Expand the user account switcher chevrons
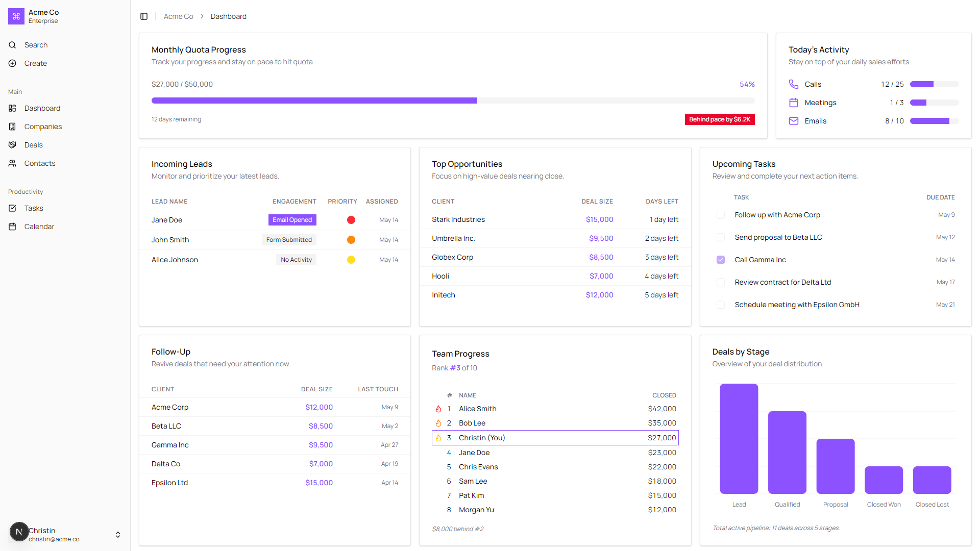This screenshot has width=980, height=551. (118, 535)
